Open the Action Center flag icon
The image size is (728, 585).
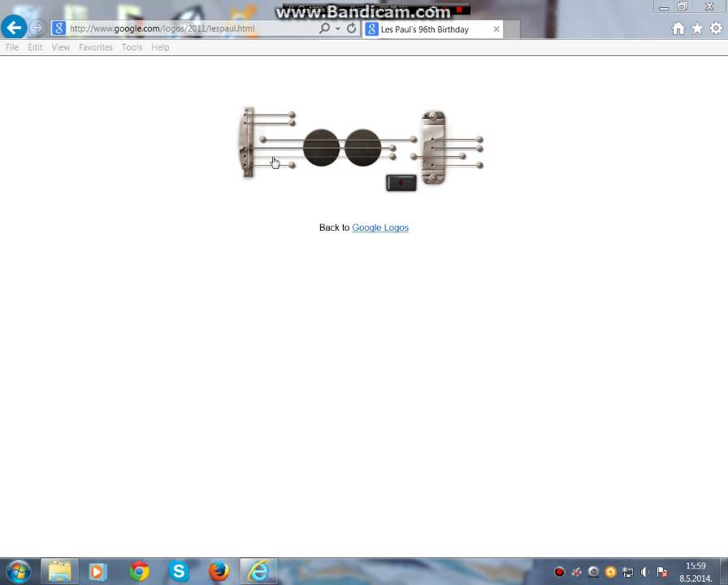tap(662, 572)
